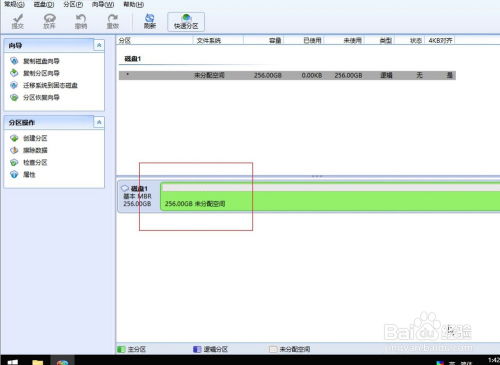Screen dimensions: 500x365
Task: Select the unallocated 256.00GB row in partition list
Action: pyautogui.click(x=287, y=75)
